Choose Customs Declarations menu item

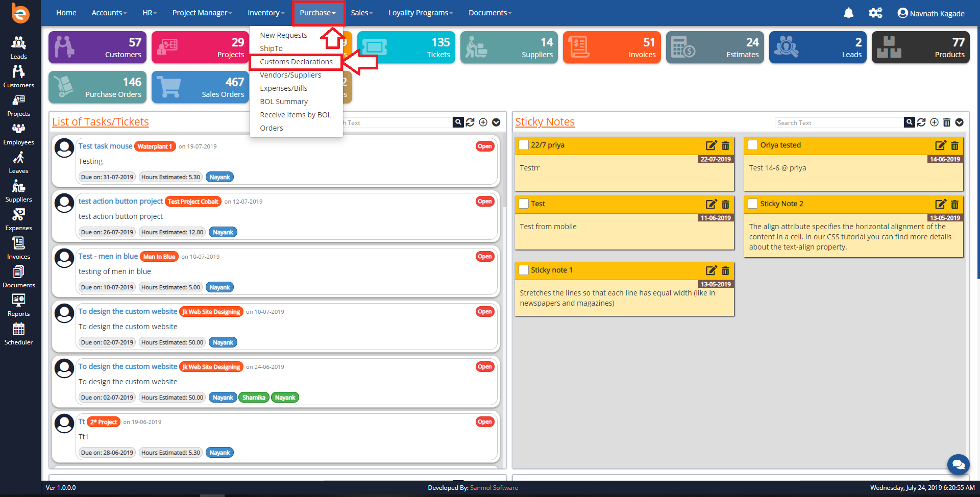pos(296,62)
